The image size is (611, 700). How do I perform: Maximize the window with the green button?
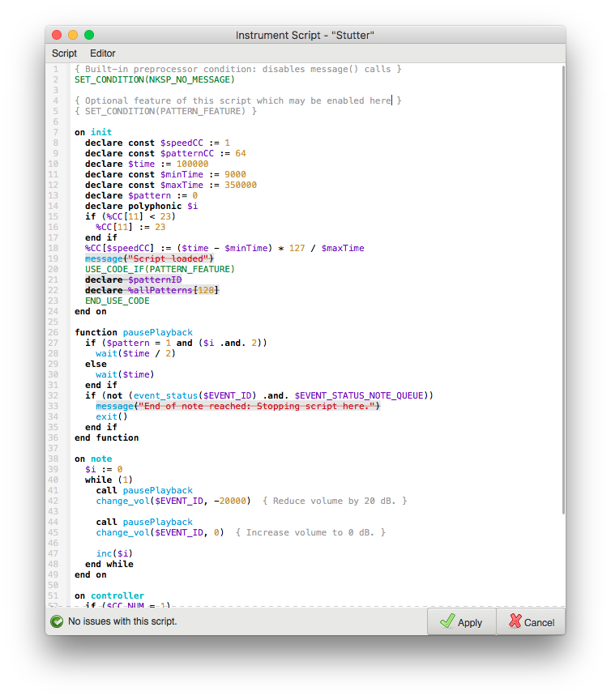[x=89, y=35]
